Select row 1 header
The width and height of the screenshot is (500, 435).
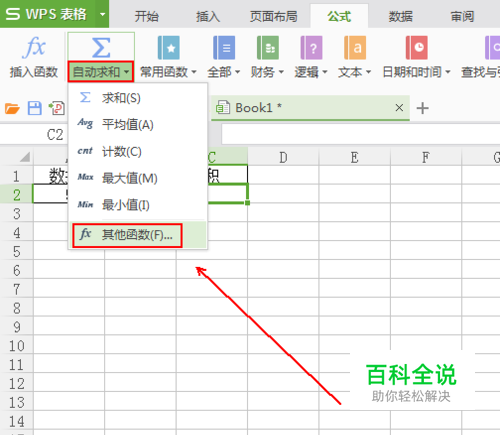16,176
